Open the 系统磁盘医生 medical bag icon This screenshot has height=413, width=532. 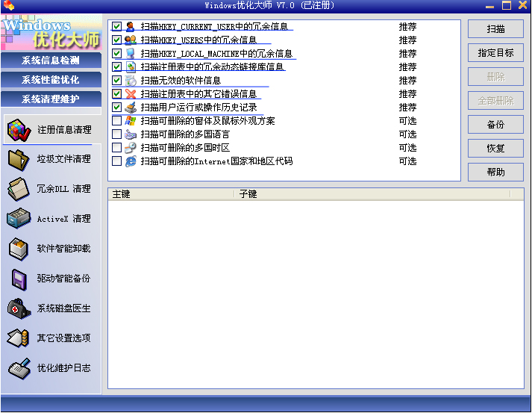click(x=19, y=308)
